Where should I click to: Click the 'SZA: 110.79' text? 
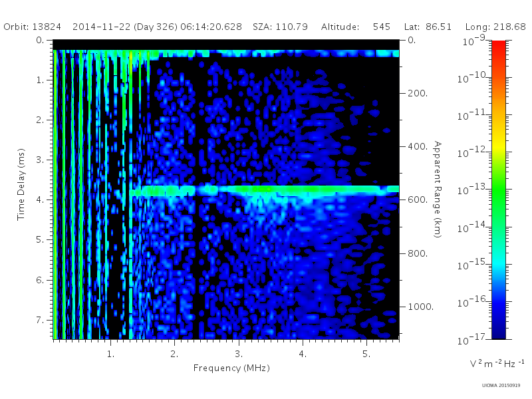click(280, 27)
